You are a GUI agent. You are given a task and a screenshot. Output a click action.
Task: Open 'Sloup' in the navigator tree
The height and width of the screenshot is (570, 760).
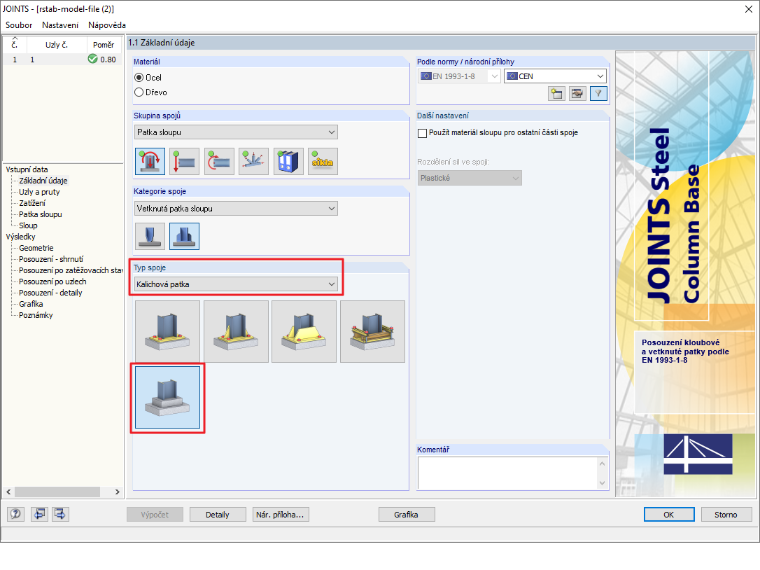click(28, 225)
